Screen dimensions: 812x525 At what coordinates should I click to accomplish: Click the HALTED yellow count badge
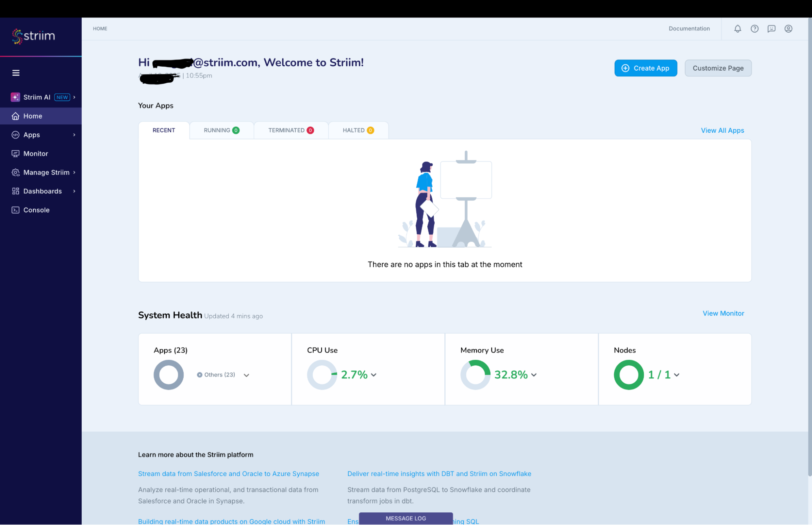tap(370, 130)
